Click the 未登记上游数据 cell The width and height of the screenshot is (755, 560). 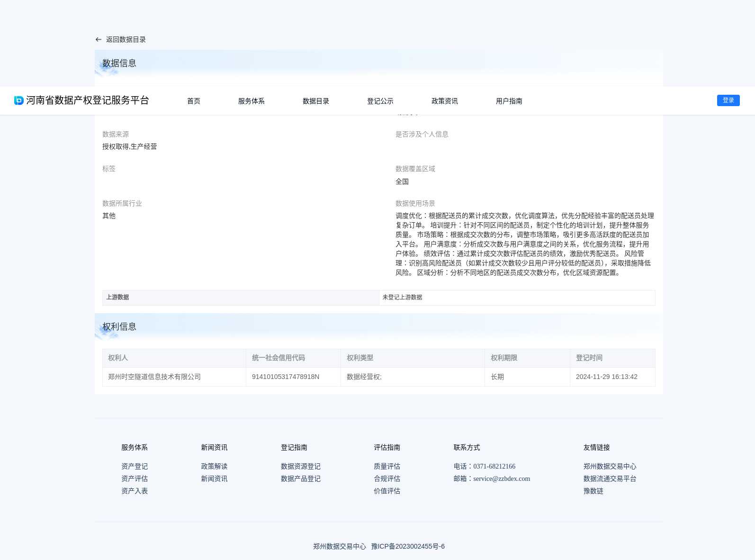tap(517, 298)
